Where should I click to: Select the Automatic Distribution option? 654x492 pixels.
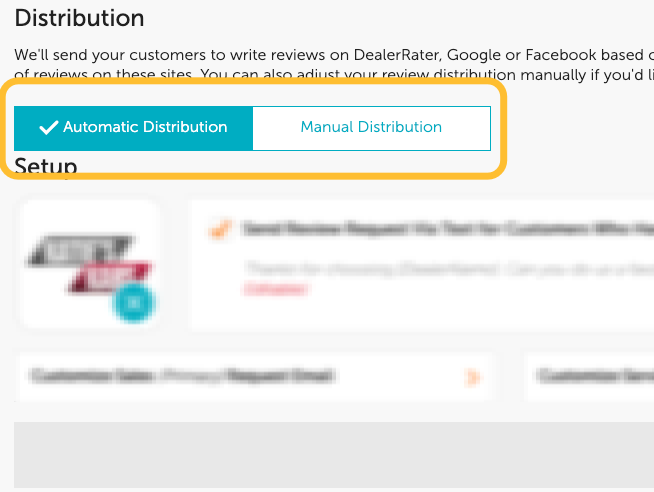pos(133,127)
